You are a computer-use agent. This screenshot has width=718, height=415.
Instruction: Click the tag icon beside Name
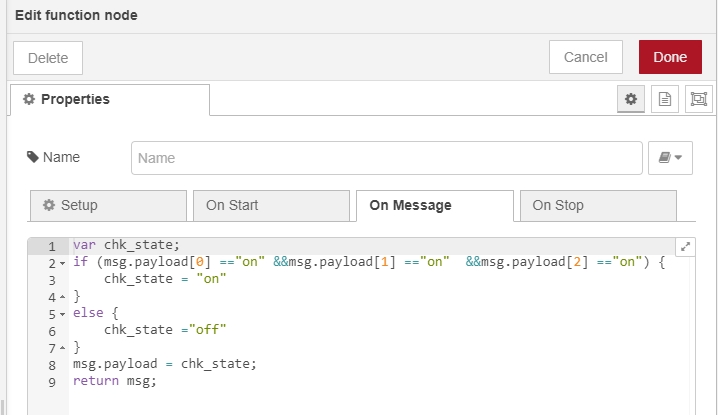click(x=33, y=157)
